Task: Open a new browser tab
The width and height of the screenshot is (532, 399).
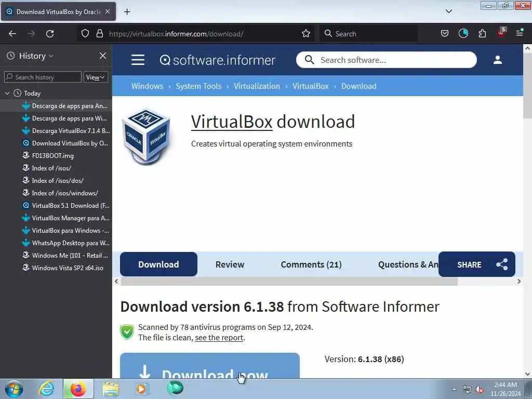Action: tap(127, 12)
